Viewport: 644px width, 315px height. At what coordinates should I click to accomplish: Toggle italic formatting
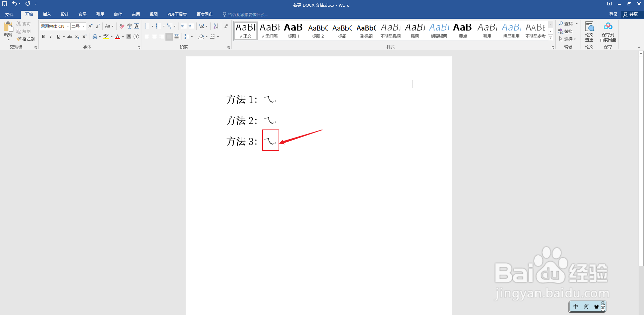(51, 37)
